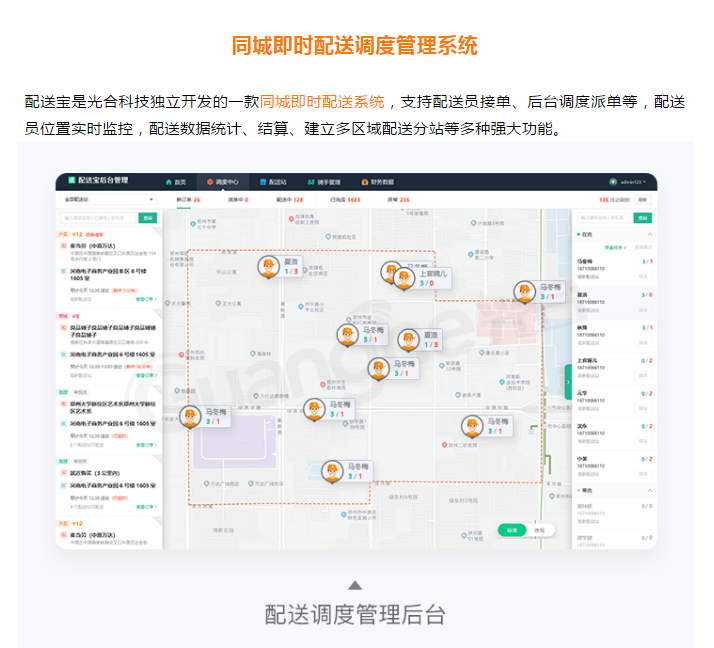714x648 pixels.
Task: Click the refresh button beside auto-refresh counter
Action: pyautogui.click(x=642, y=199)
